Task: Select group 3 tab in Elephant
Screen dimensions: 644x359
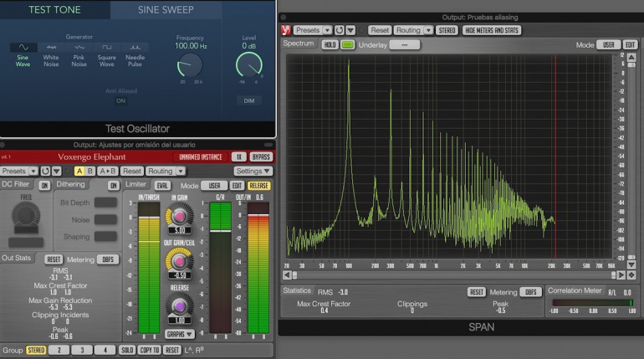Action: 82,350
